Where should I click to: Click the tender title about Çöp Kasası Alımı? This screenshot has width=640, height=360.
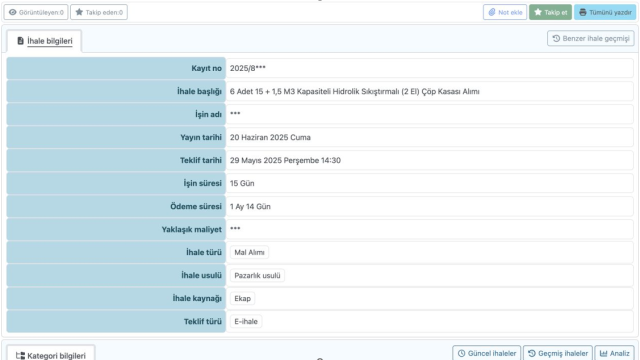click(x=355, y=91)
